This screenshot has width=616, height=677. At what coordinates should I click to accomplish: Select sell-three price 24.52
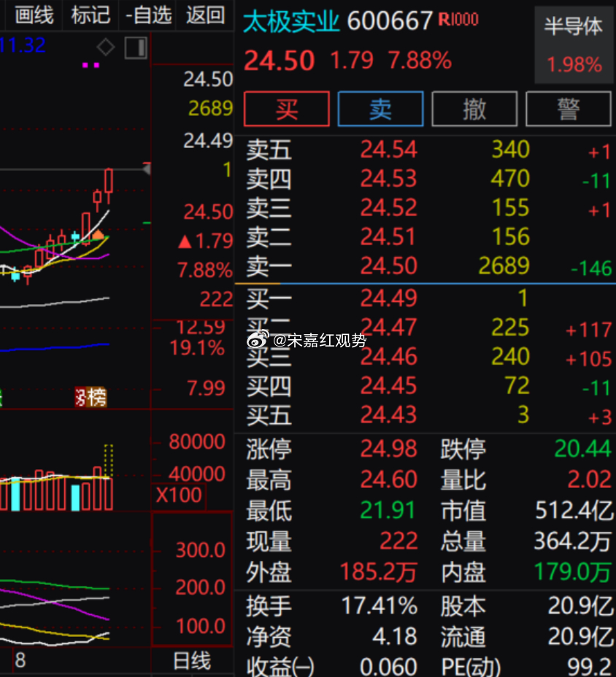coord(388,208)
